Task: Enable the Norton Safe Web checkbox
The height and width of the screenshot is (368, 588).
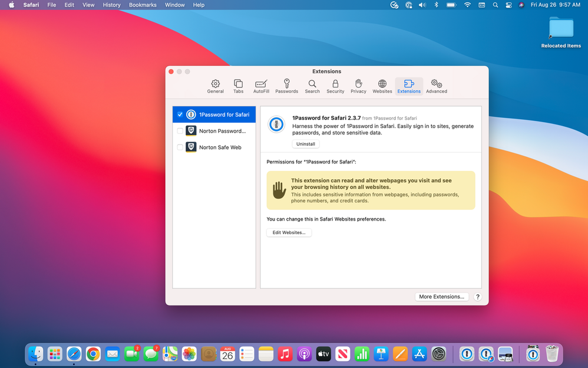Action: (180, 147)
